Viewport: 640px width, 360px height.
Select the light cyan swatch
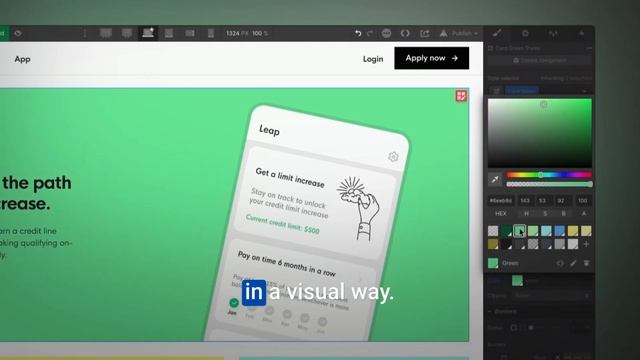pos(546,231)
